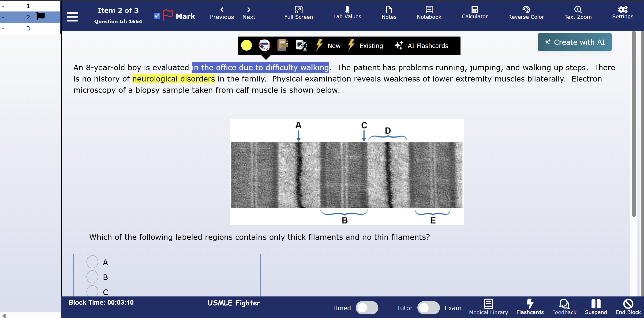Open the hamburger menu

(72, 16)
